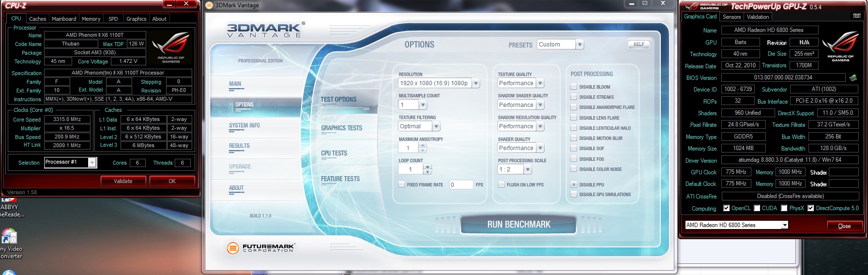868x275 pixels.
Task: Click the Help button in 3DMark
Action: (639, 44)
